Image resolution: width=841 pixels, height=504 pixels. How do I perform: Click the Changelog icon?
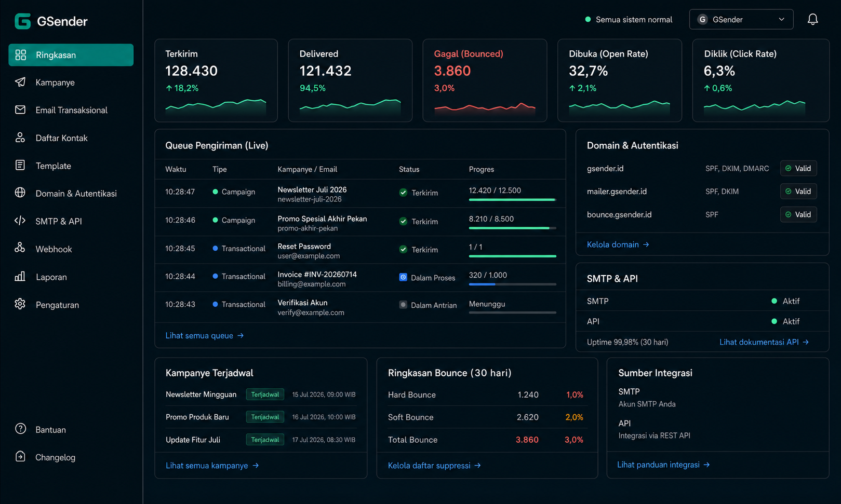(20, 456)
